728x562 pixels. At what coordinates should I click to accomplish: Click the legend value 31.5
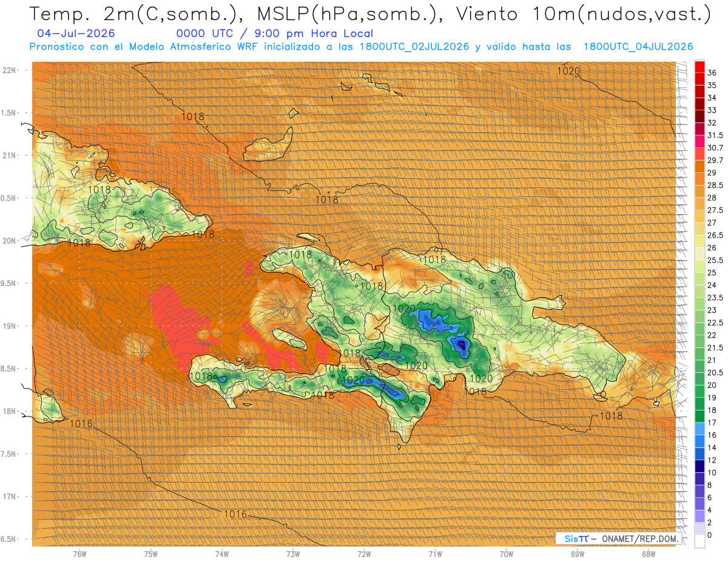coord(715,135)
